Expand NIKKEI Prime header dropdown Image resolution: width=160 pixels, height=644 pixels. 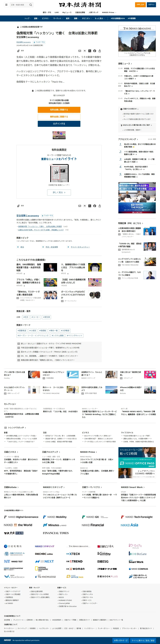tap(109, 12)
